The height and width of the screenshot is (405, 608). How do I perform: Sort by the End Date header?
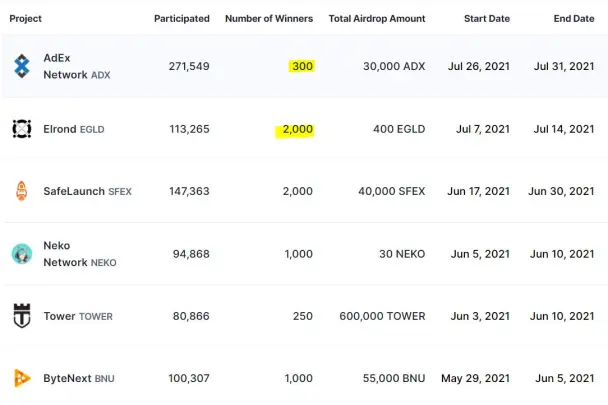click(574, 19)
